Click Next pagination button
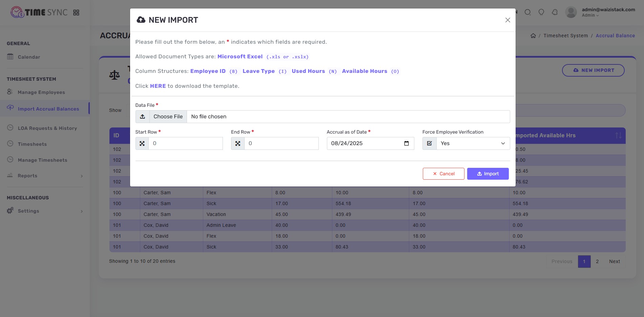The height and width of the screenshot is (317, 644). [x=615, y=261]
